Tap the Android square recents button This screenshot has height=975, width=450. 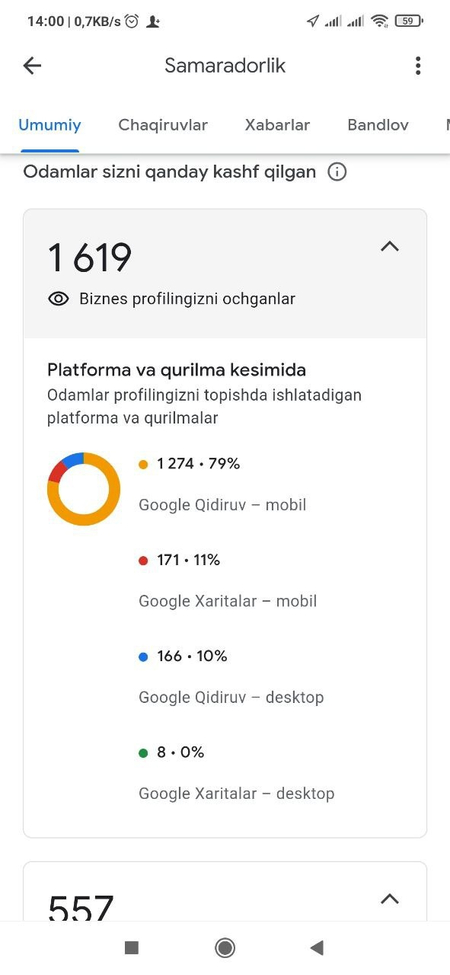[x=131, y=947]
